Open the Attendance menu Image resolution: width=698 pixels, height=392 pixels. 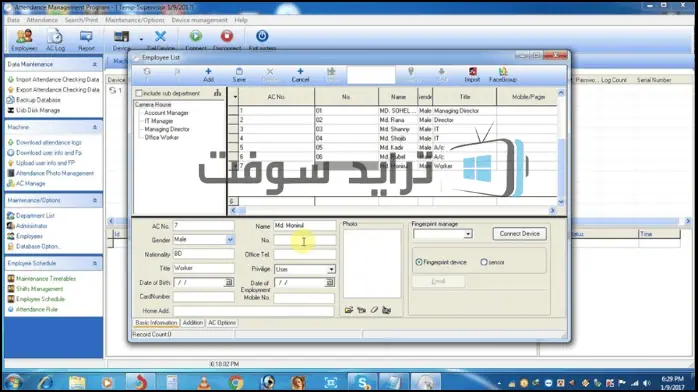[42, 20]
